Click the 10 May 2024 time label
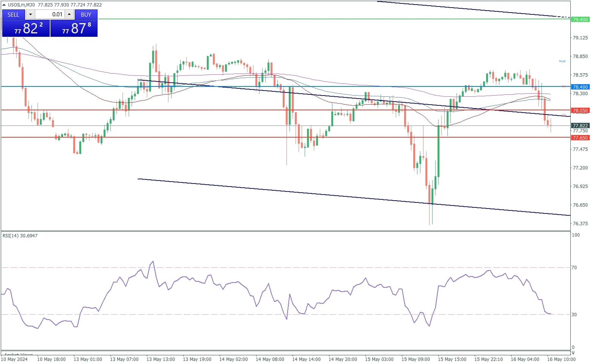592x364 pixels. [14, 359]
